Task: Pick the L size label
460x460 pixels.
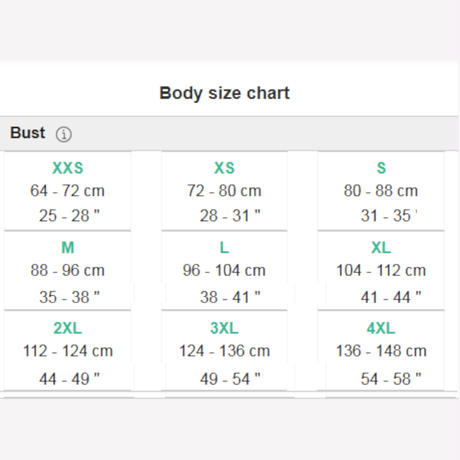Action: (224, 247)
